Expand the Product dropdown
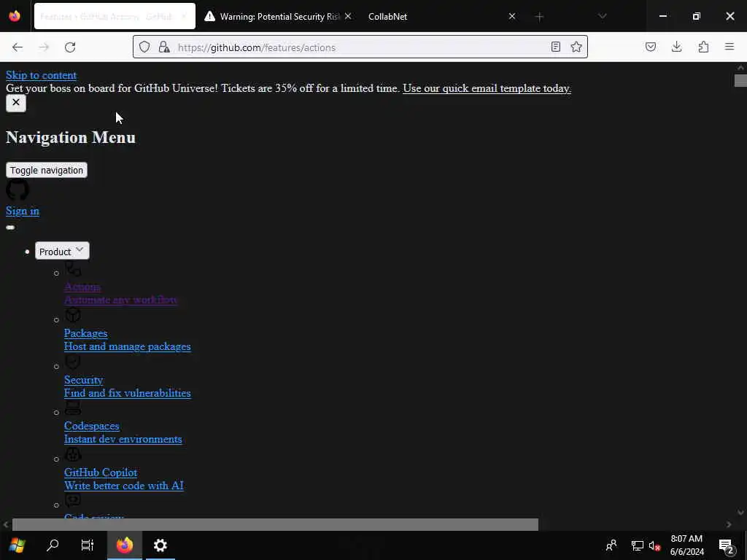This screenshot has height=560, width=747. [62, 251]
